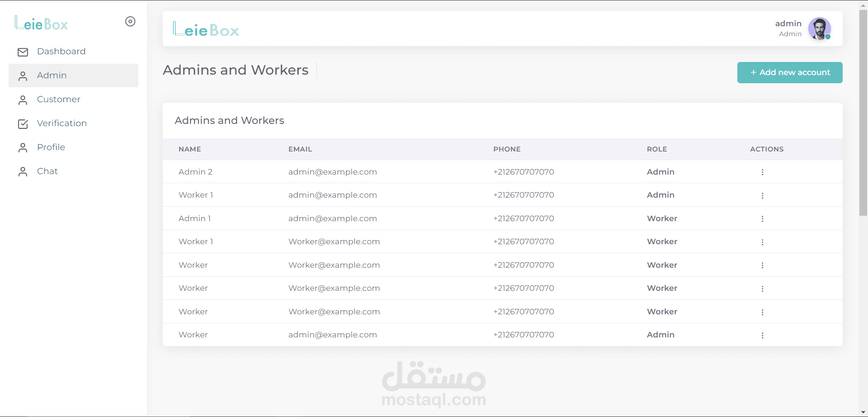Image resolution: width=868 pixels, height=417 pixels.
Task: Go to the Customer page
Action: (x=73, y=100)
